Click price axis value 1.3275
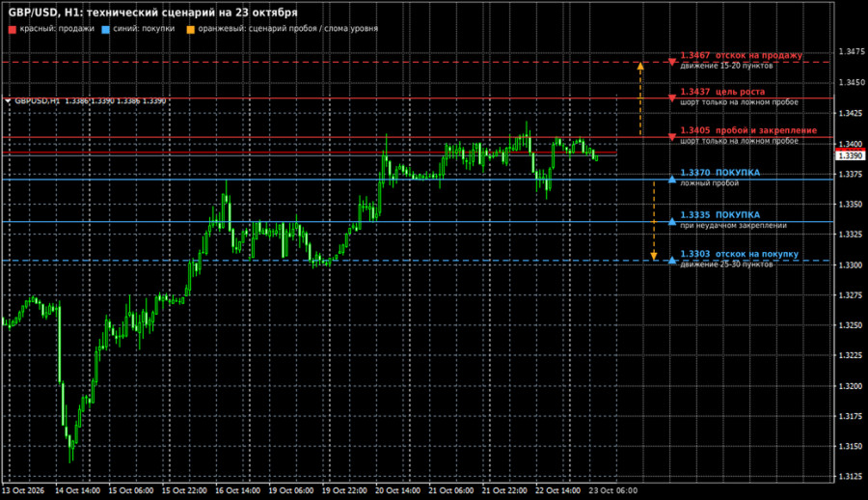 [852, 295]
